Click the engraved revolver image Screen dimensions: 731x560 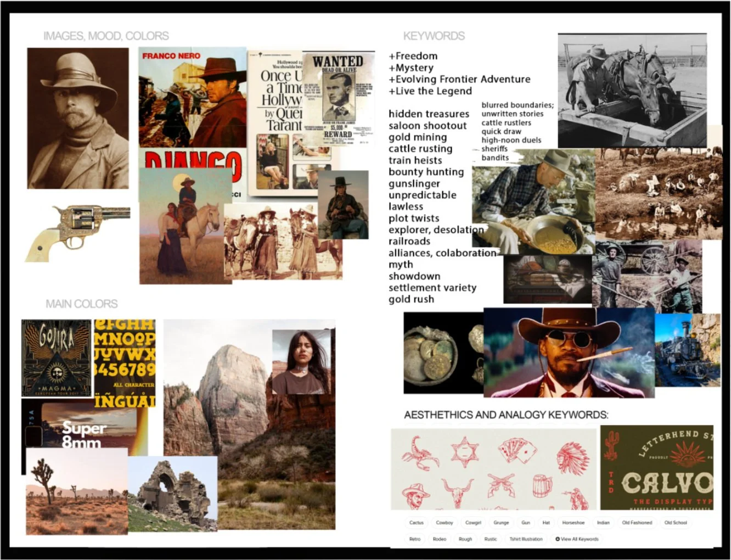point(77,233)
